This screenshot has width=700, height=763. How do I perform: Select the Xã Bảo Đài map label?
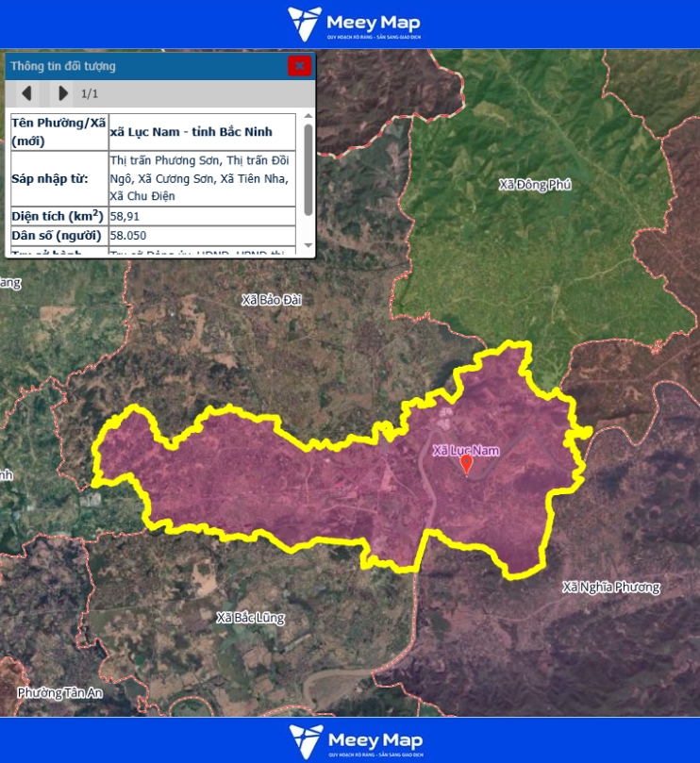(x=271, y=300)
